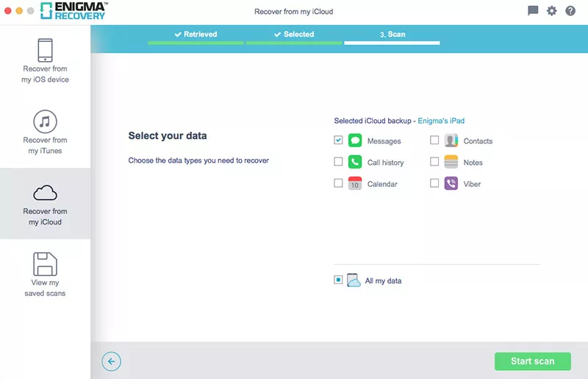Tick the Notes checkbox
Image resolution: width=588 pixels, height=379 pixels.
coord(434,162)
